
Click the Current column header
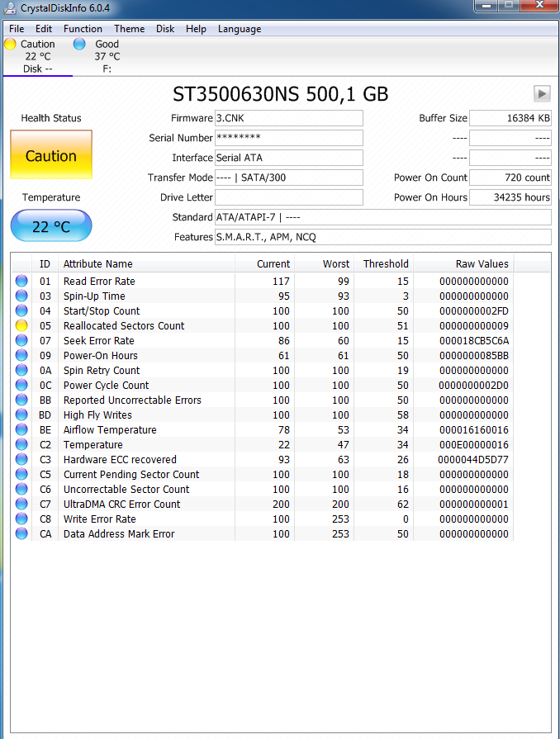click(264, 264)
